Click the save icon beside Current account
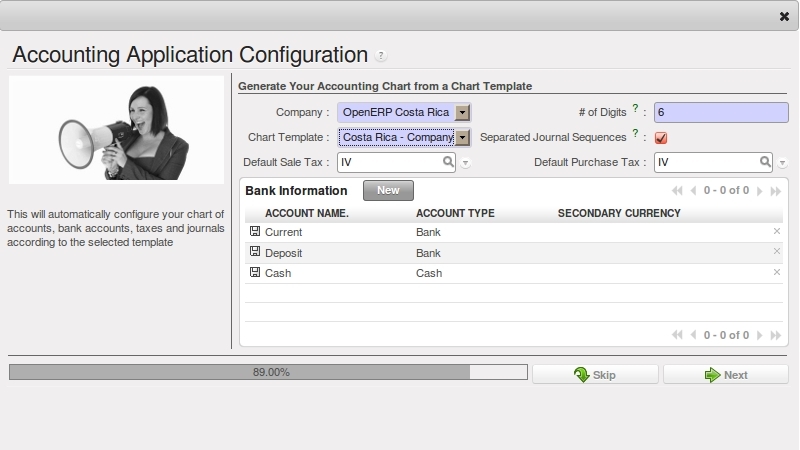The height and width of the screenshot is (450, 800). pyautogui.click(x=255, y=232)
